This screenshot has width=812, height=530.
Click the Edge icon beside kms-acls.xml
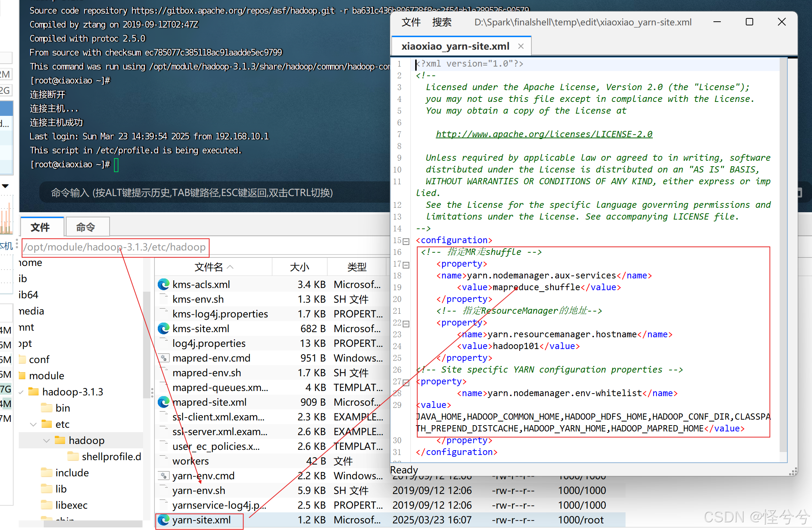point(163,284)
